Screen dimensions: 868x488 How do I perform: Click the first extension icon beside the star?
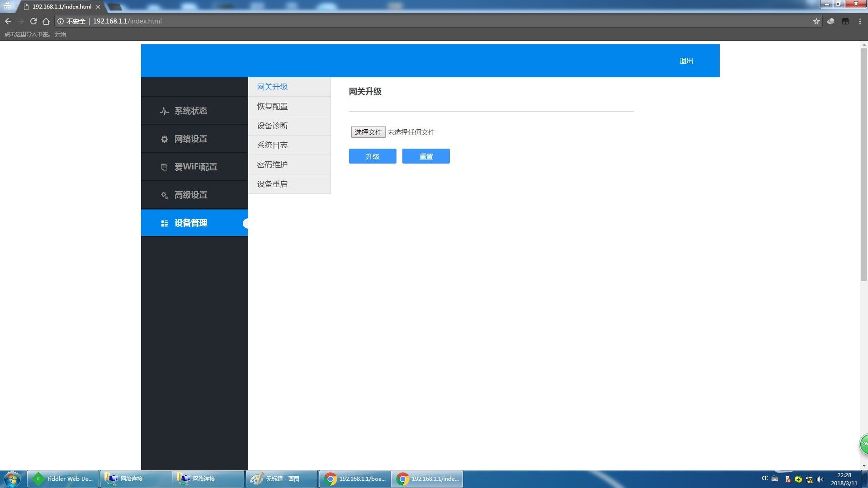point(831,21)
